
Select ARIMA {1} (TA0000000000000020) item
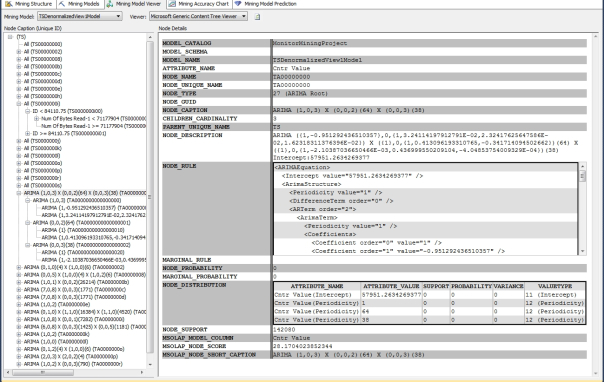pos(83,252)
